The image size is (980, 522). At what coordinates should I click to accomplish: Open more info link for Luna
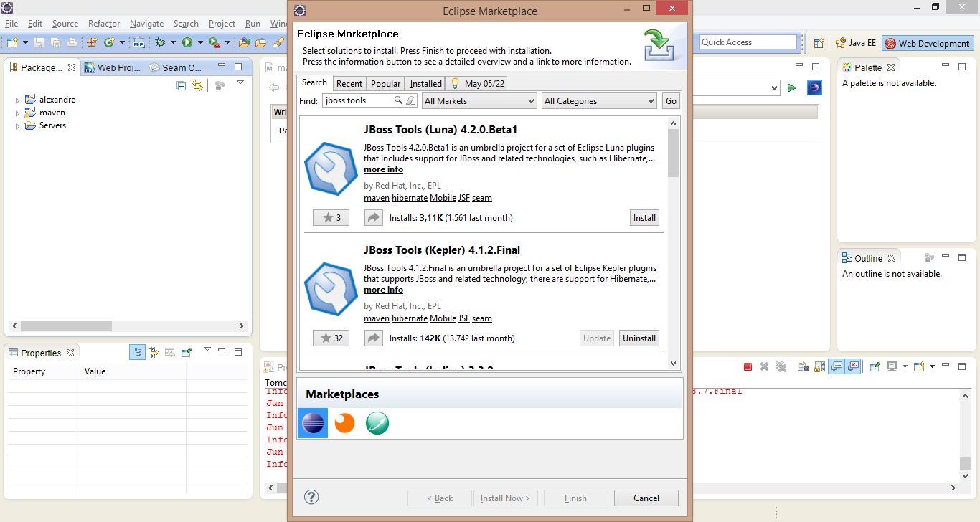(x=383, y=169)
